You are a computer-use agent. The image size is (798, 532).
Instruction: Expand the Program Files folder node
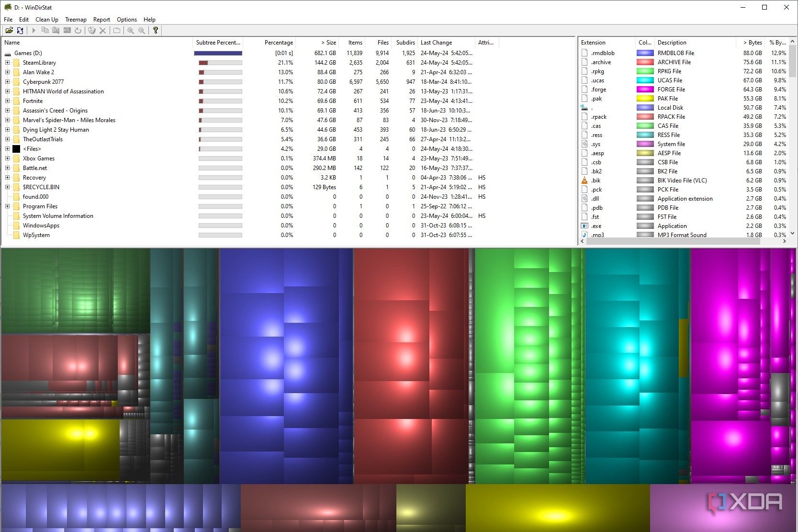click(x=7, y=206)
